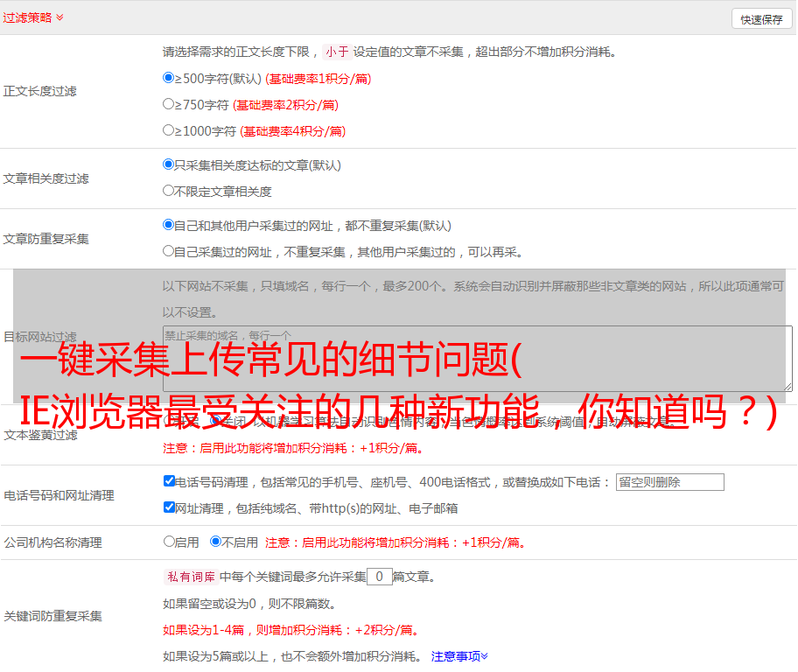Viewport: 798px width, 672px height.
Task: Select the ≥750字符 length option
Action: (x=168, y=104)
